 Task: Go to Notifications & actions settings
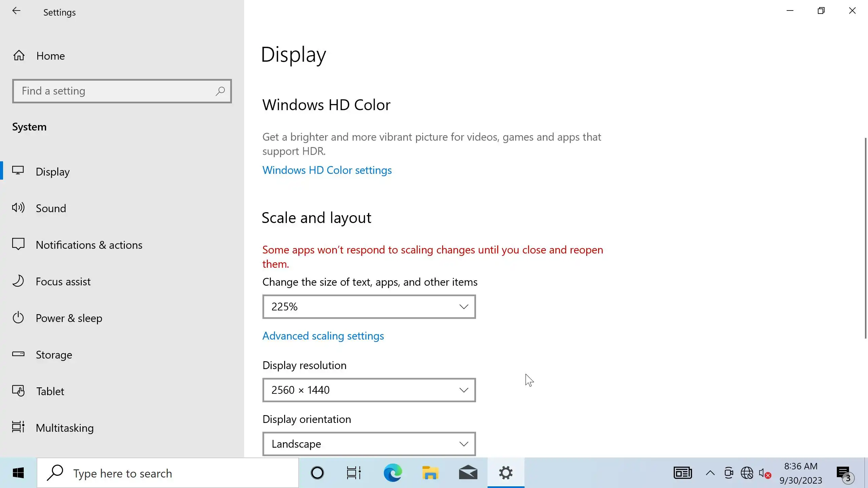tap(89, 245)
